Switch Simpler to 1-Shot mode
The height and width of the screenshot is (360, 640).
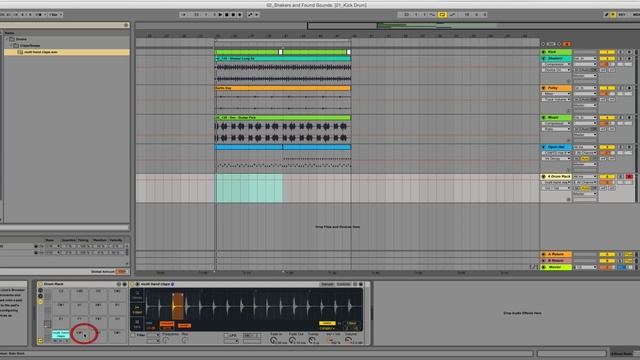137,310
